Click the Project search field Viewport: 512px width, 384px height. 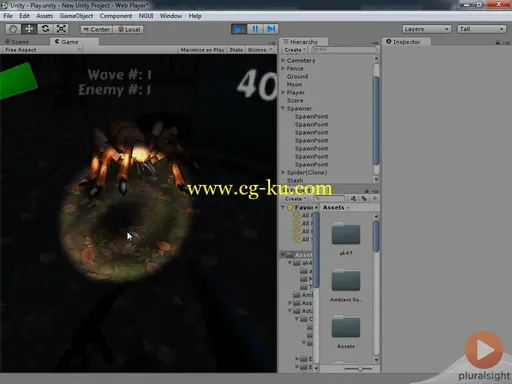pos(329,199)
